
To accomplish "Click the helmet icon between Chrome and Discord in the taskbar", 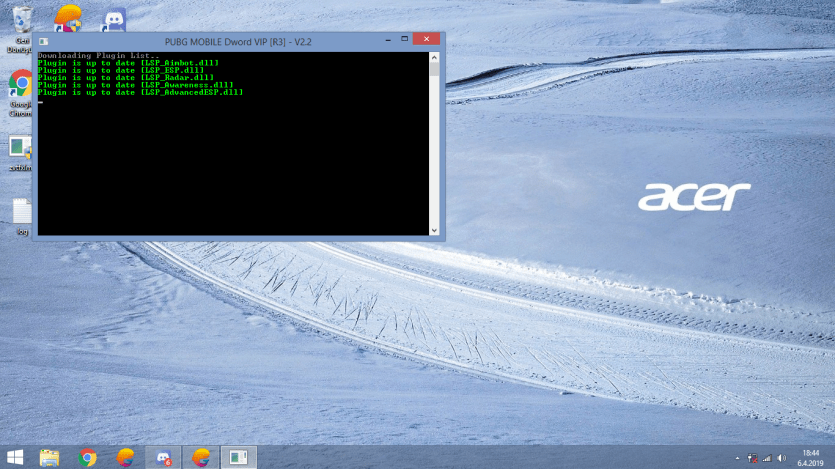I will click(125, 457).
